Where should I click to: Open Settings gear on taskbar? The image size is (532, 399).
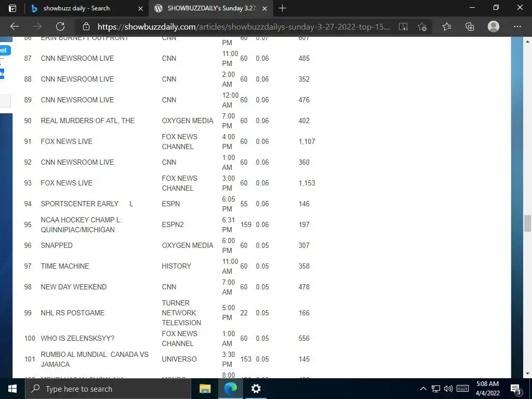pos(256,389)
